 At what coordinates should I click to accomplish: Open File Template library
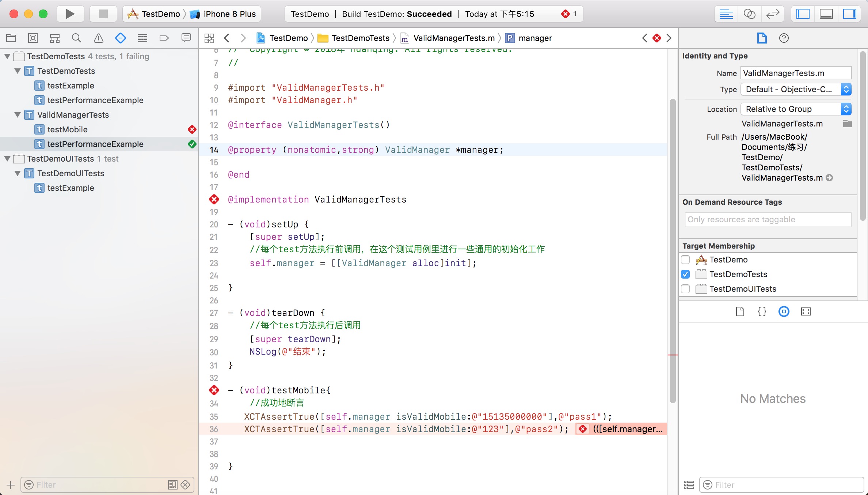coord(740,311)
